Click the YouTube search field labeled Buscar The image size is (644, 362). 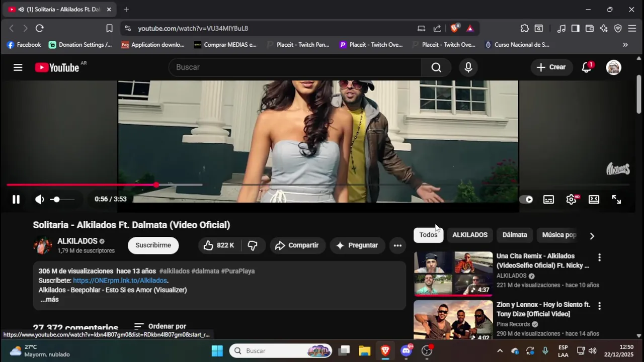tap(295, 67)
